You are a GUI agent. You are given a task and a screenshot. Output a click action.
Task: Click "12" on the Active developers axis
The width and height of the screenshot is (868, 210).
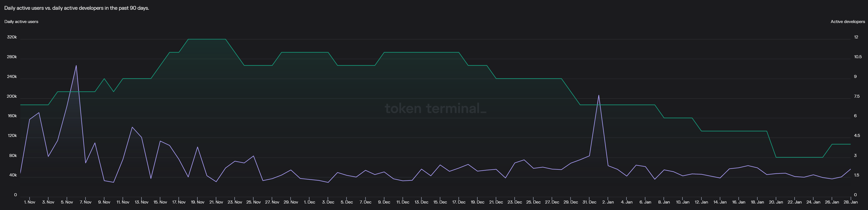tap(856, 37)
